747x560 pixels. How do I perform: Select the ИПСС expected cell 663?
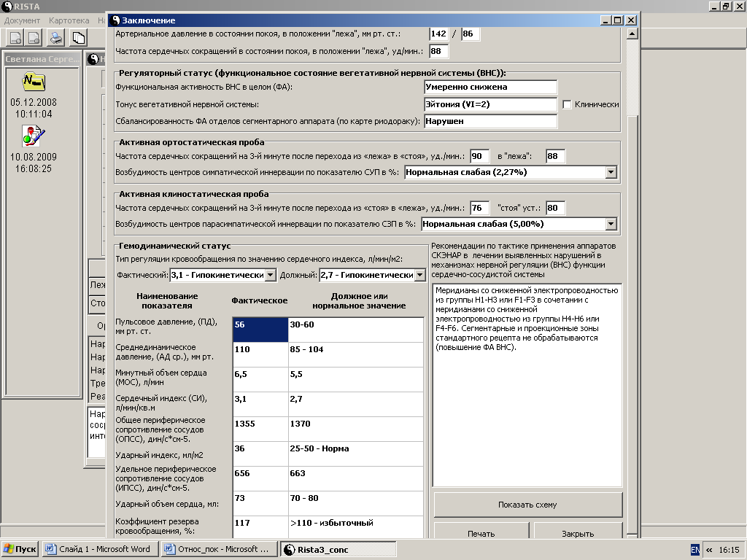tap(356, 478)
